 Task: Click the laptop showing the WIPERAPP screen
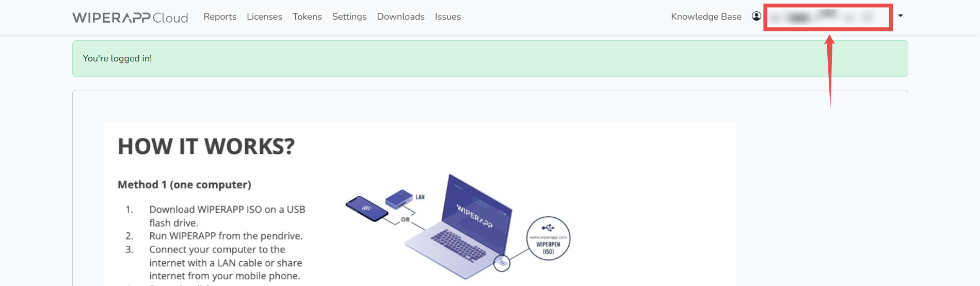(464, 227)
